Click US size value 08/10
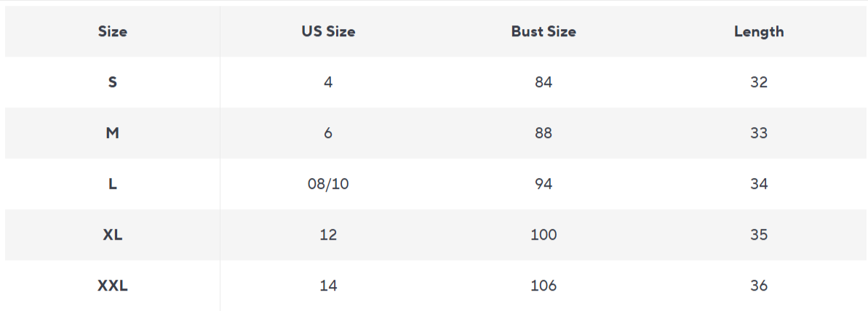 click(328, 184)
